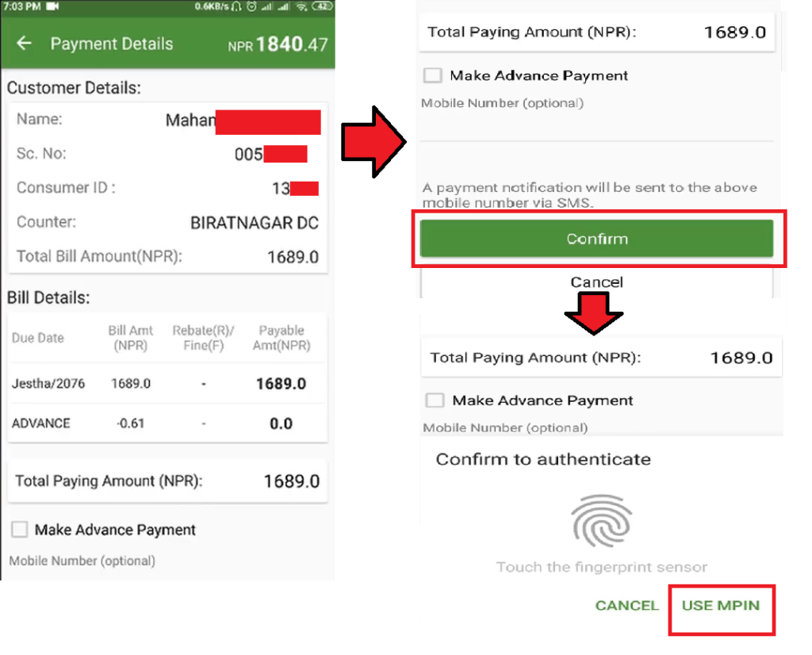Image resolution: width=812 pixels, height=655 pixels.
Task: Select the ADVANCE row in Bill Details
Action: point(167,423)
